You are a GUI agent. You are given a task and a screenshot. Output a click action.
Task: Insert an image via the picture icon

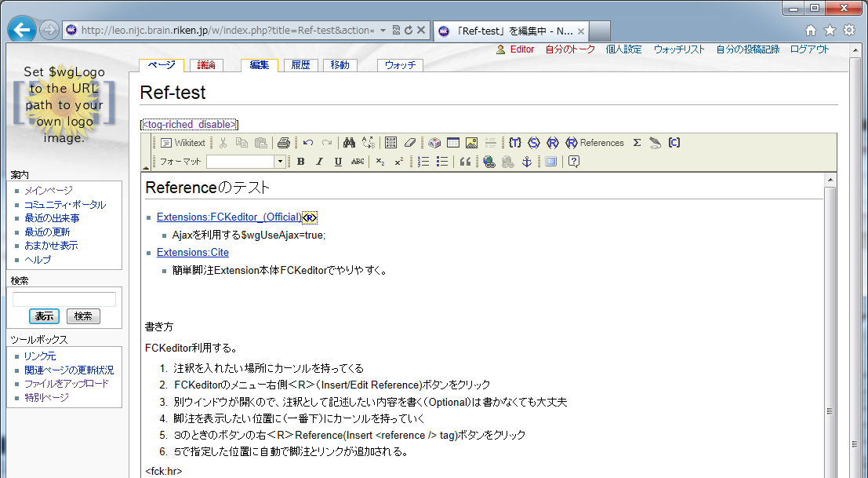tap(471, 143)
